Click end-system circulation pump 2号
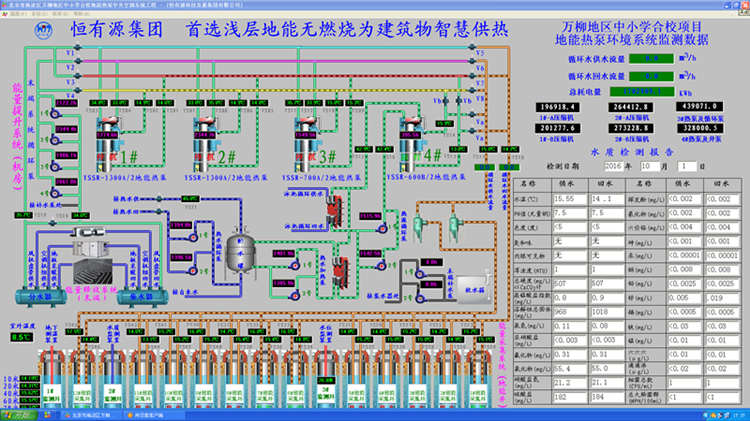This screenshot has height=421, width=750. point(55,140)
